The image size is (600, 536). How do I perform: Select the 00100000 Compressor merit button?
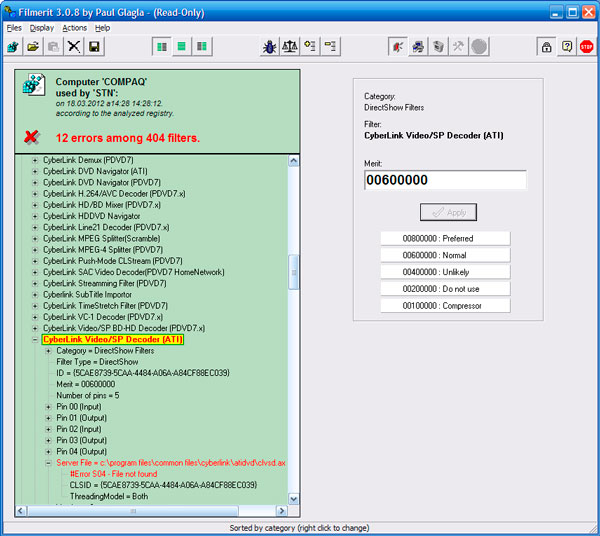[445, 306]
